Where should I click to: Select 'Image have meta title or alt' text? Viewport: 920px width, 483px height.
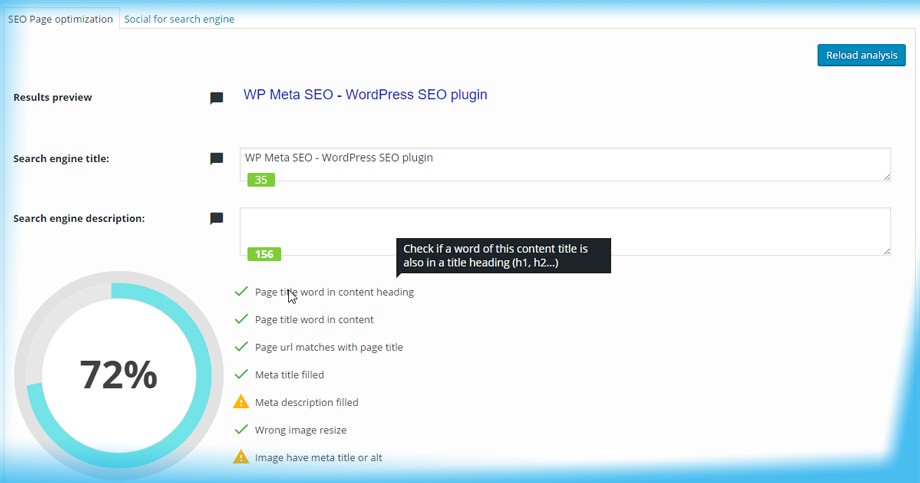tap(318, 457)
